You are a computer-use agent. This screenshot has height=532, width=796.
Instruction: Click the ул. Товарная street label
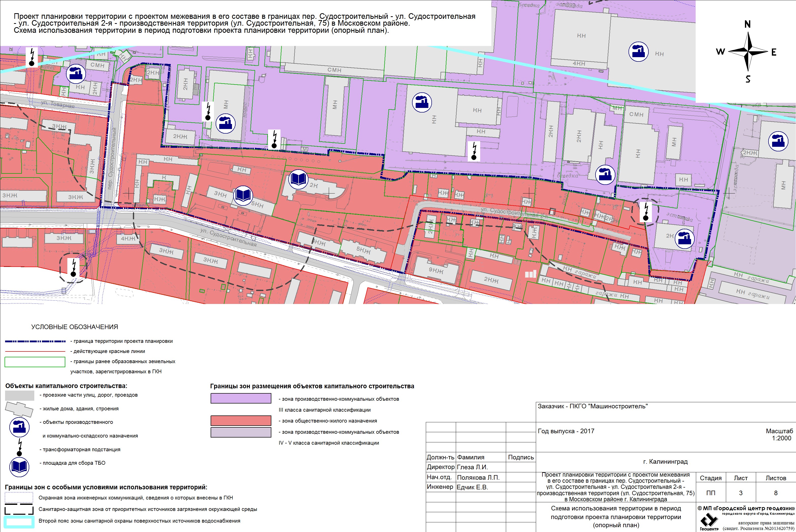[x=58, y=104]
